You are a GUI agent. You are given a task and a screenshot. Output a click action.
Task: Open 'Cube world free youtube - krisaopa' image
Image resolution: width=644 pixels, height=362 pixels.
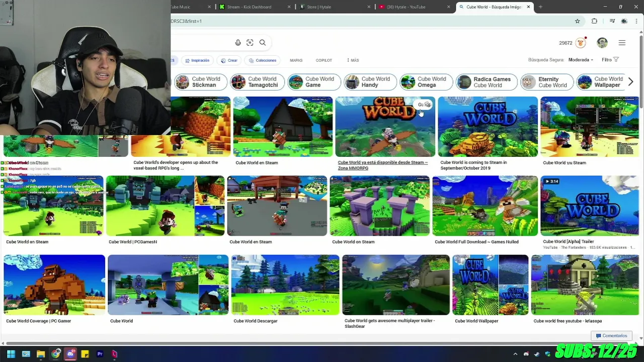(585, 285)
